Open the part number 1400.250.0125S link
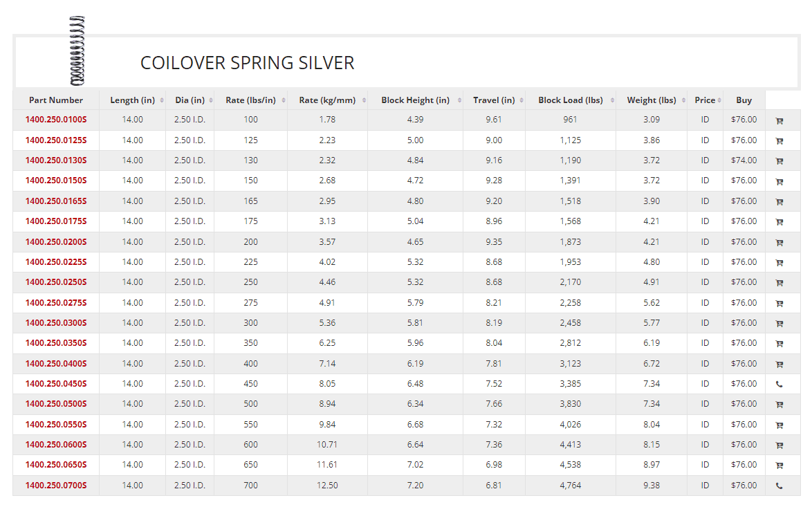Screen dimensions: 812x507 click(x=56, y=140)
